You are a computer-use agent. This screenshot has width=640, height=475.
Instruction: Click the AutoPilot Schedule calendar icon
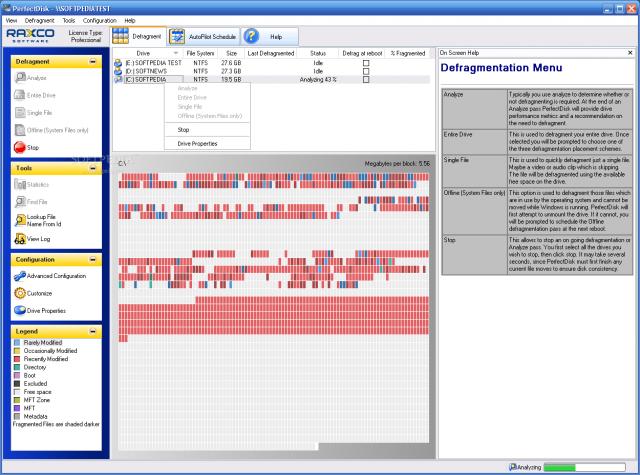[177, 36]
